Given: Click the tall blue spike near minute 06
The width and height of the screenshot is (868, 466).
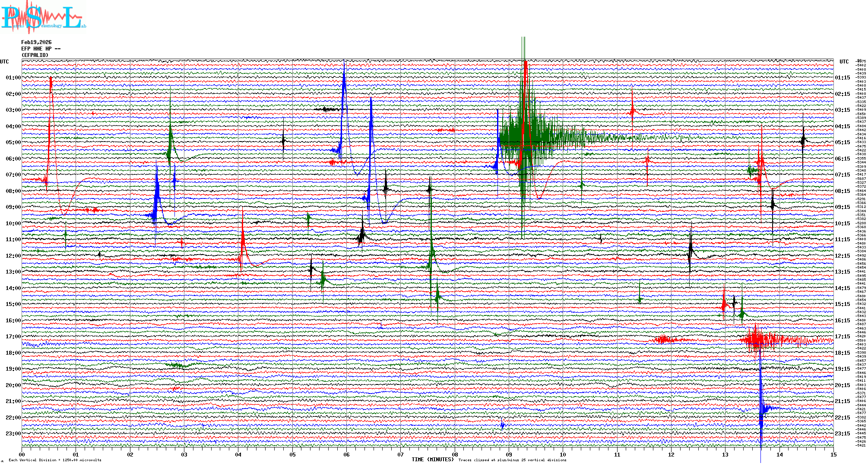Looking at the screenshot, I should point(344,95).
